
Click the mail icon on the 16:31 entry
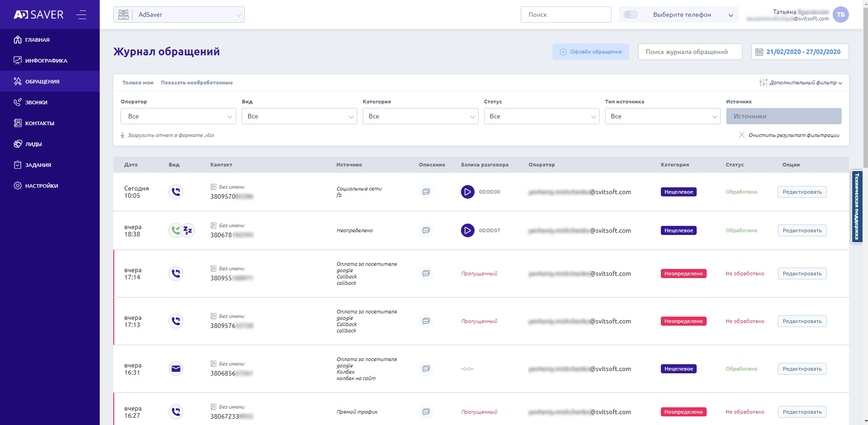click(x=176, y=369)
